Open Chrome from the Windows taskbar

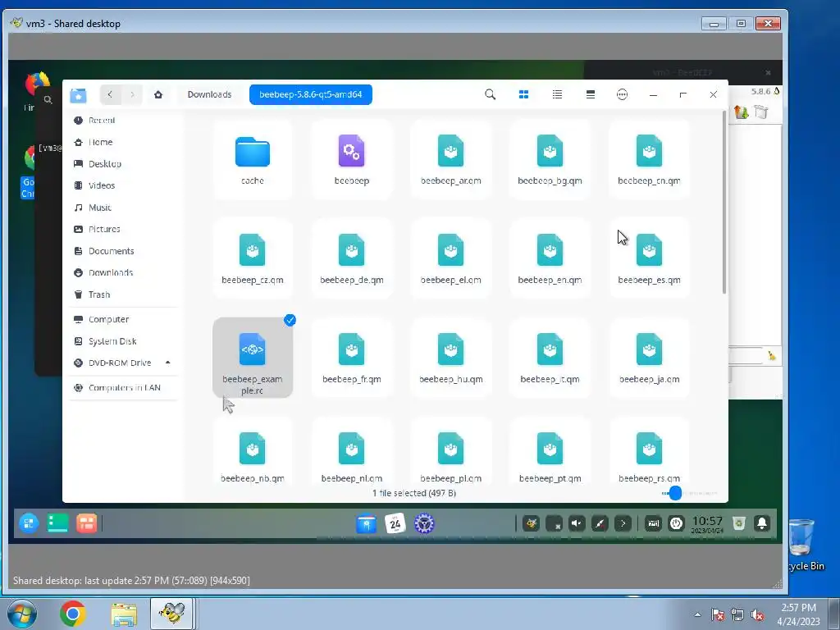click(x=73, y=614)
